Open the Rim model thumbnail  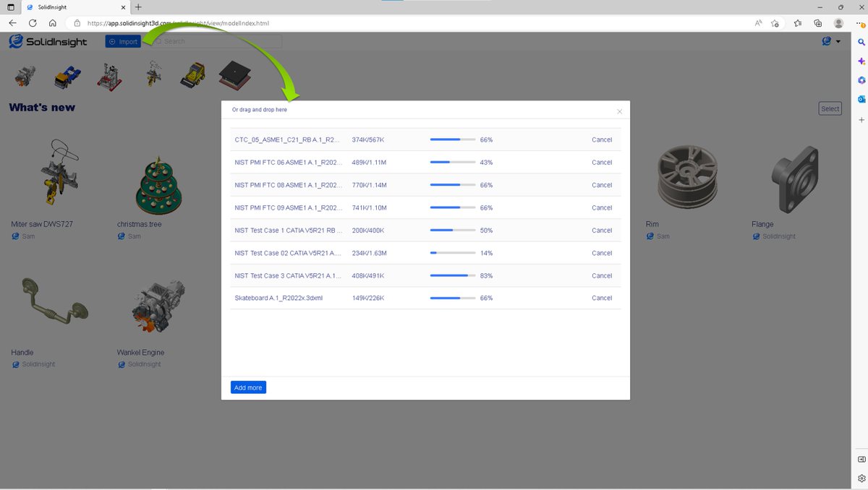(686, 176)
